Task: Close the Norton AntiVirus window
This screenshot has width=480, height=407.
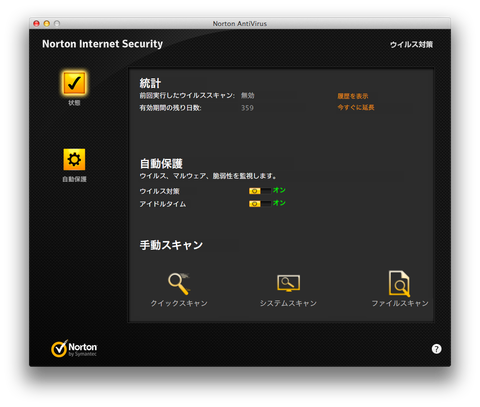Action: point(36,23)
